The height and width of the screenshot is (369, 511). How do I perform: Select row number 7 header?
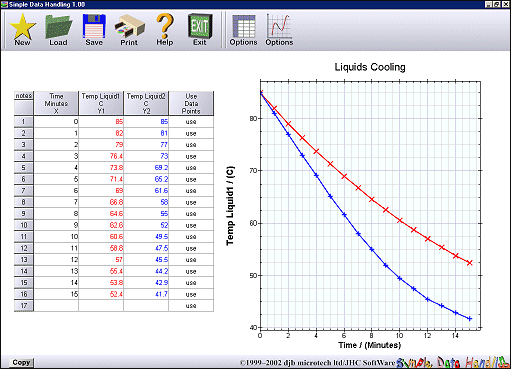[24, 191]
